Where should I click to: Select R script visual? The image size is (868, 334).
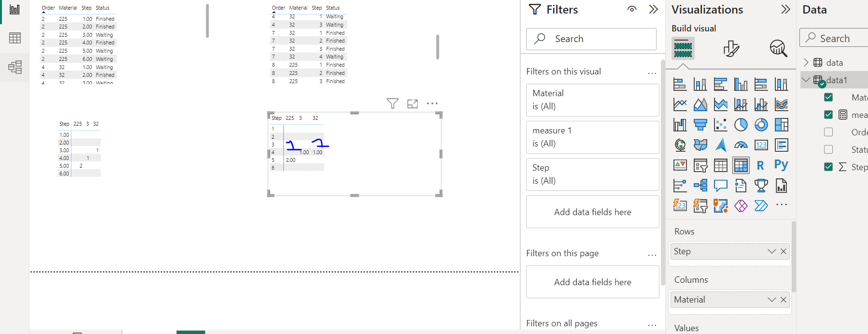coord(761,165)
